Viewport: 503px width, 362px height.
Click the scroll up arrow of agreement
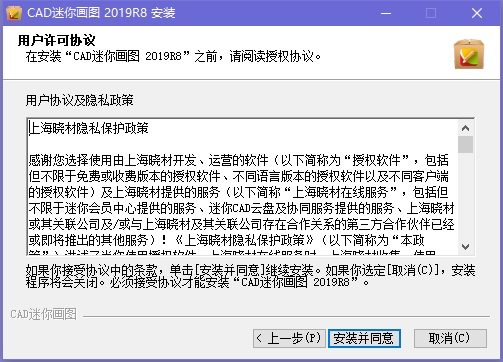465,128
